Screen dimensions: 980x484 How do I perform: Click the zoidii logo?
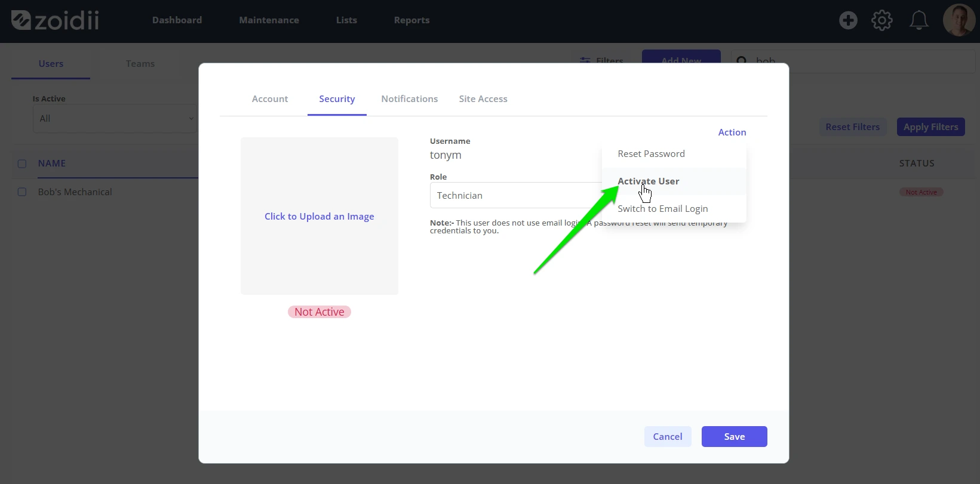point(55,20)
